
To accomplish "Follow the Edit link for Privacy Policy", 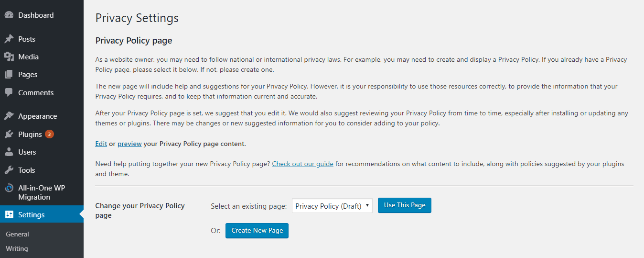I will tap(101, 144).
